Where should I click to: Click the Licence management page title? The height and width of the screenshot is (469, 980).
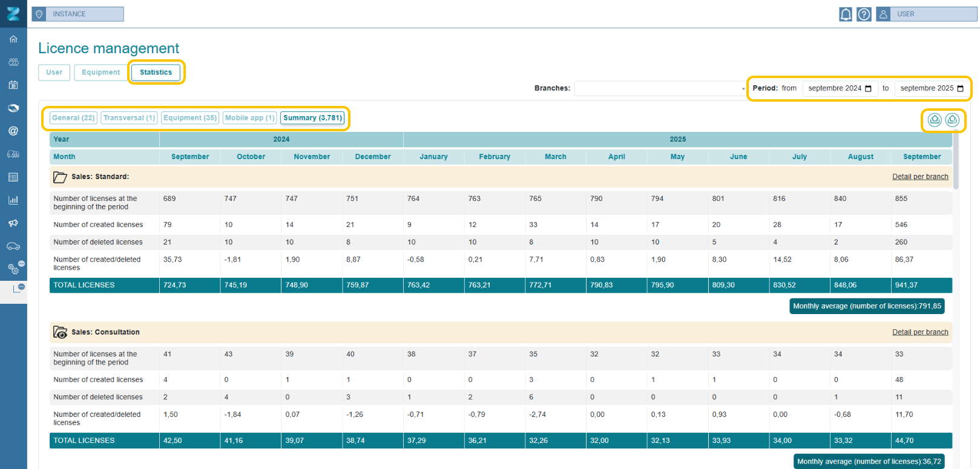pyautogui.click(x=109, y=48)
